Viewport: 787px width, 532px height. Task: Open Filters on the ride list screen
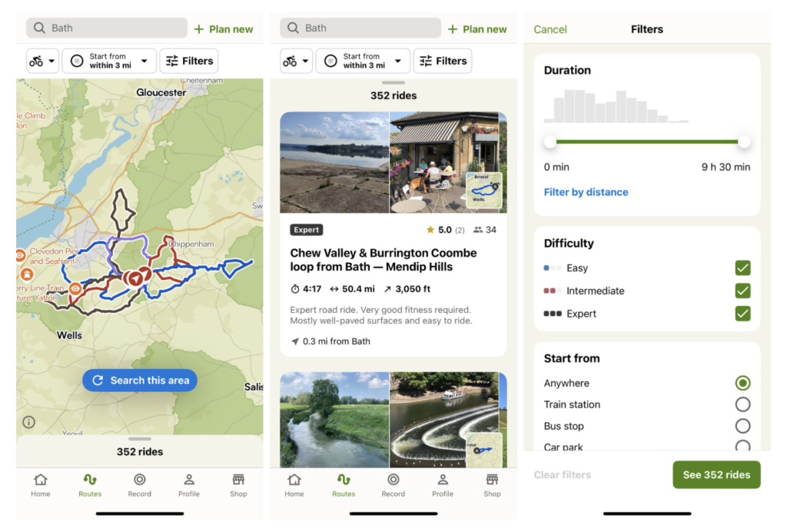point(443,62)
